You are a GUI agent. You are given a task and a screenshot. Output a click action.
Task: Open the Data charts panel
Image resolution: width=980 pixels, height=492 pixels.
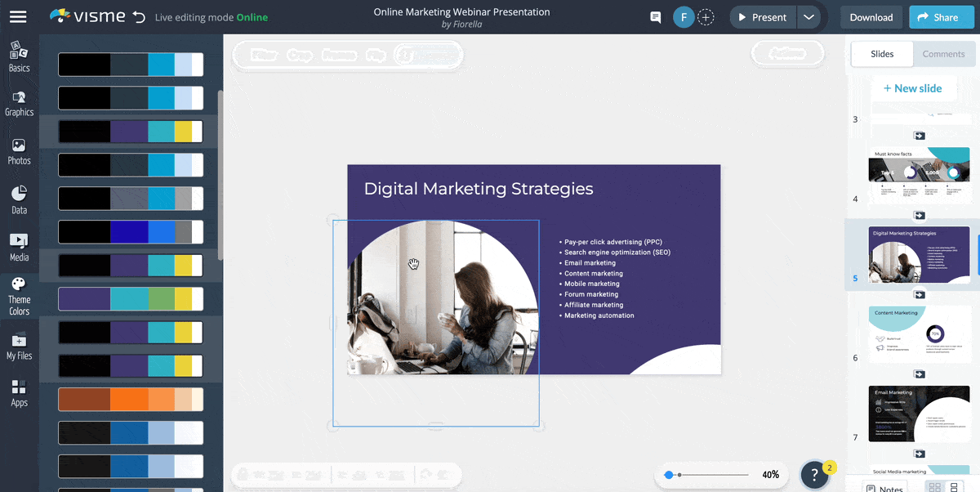19,200
